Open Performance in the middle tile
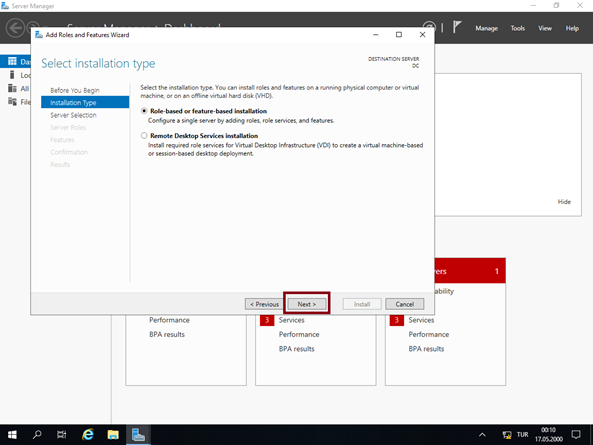Screen dimensions: 593x445 click(x=299, y=334)
